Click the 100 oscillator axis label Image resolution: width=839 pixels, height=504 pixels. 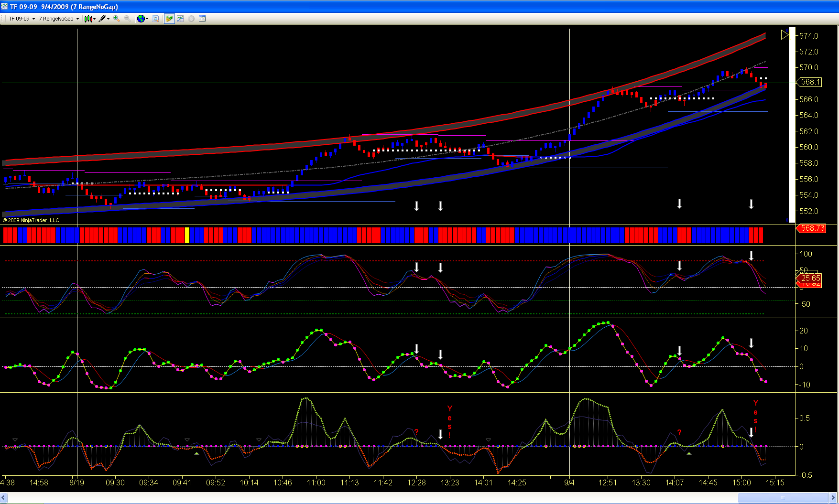click(x=806, y=254)
